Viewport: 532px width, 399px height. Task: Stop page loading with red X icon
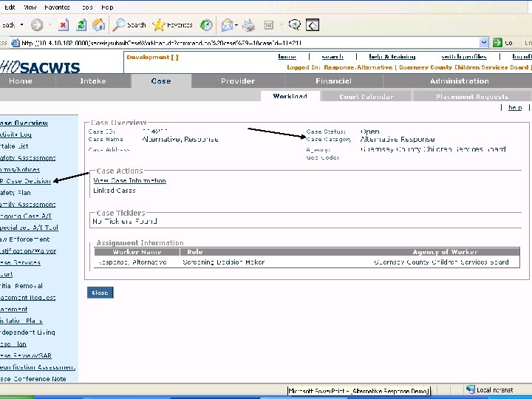click(64, 25)
